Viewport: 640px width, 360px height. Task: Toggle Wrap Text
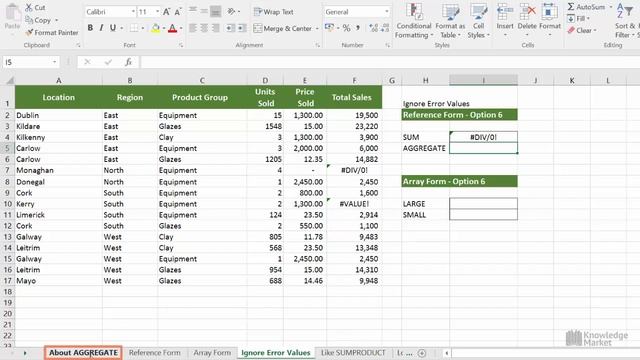click(273, 12)
